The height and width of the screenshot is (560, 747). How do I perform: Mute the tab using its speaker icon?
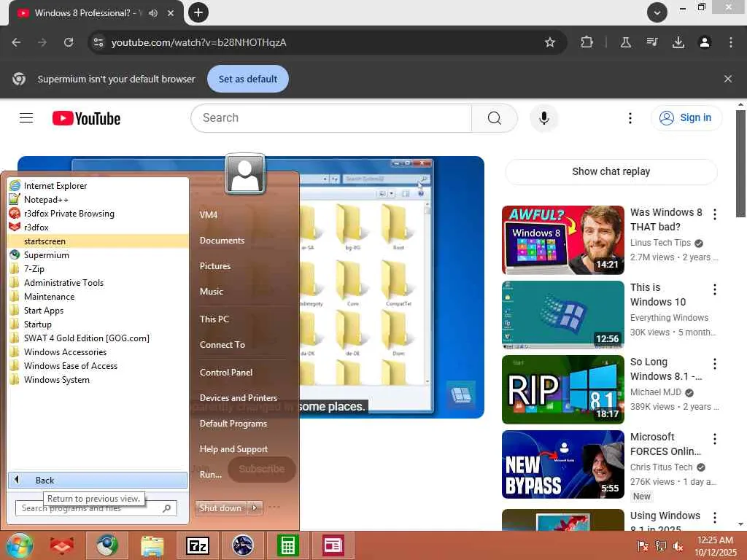coord(153,13)
